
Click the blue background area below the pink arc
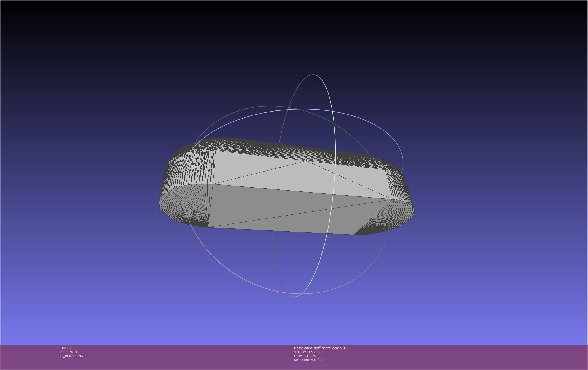click(294, 320)
